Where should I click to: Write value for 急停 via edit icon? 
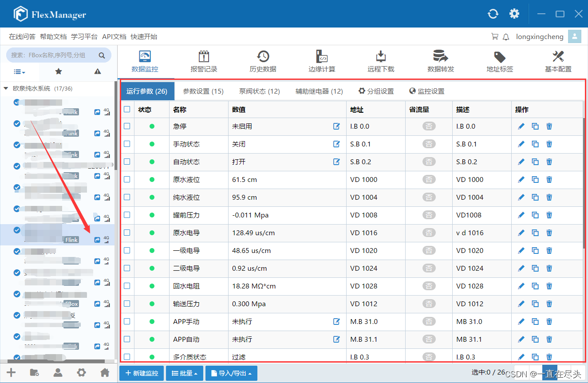[336, 126]
